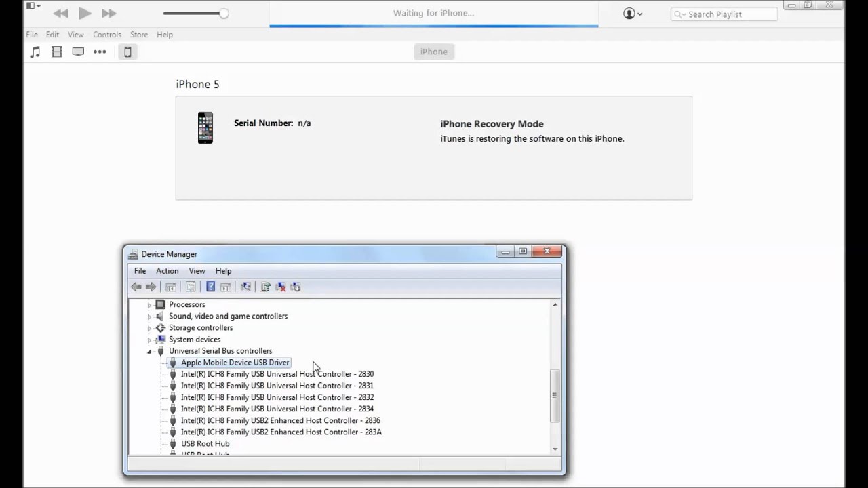Click Device Manager scrollbar up arrow

pyautogui.click(x=555, y=305)
